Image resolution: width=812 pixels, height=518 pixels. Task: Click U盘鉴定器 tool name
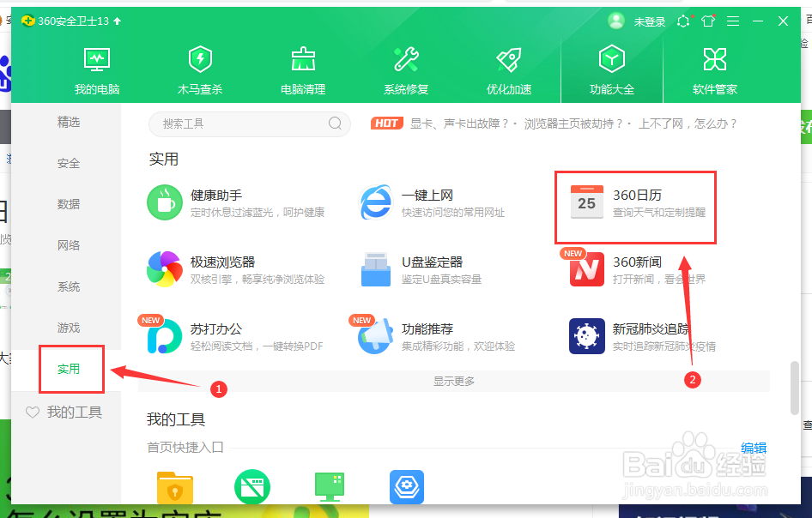coord(432,262)
